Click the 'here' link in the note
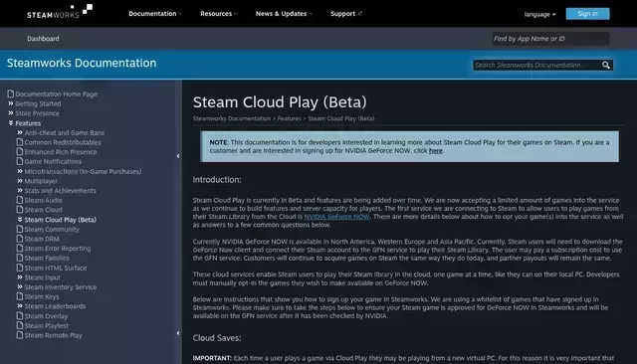637x364 pixels. click(x=436, y=150)
